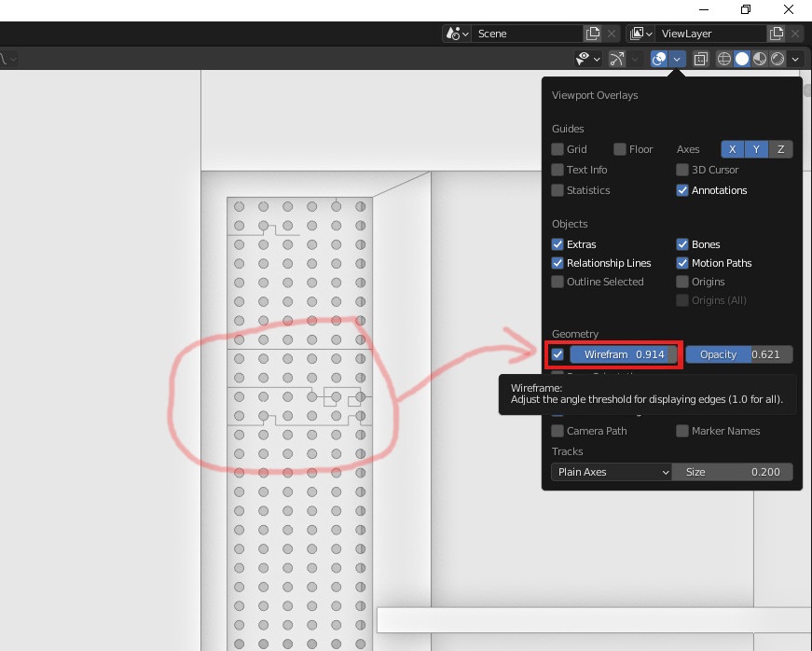Toggle the Y axis button
812x651 pixels.
tap(757, 149)
